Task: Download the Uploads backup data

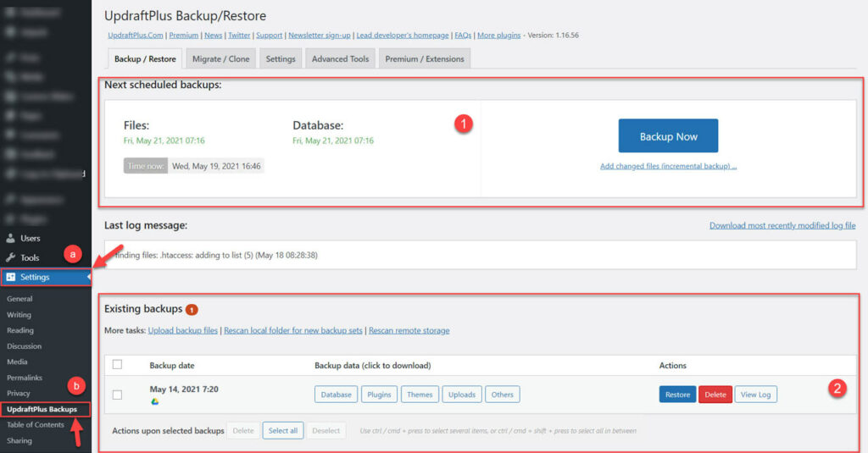Action: pos(462,395)
